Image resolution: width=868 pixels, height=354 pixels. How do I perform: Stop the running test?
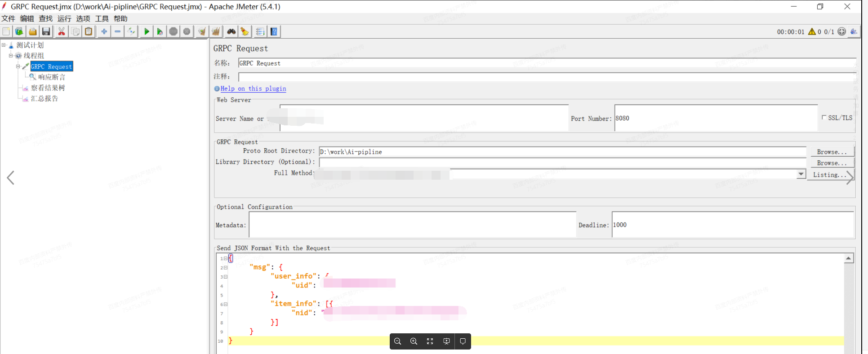click(173, 31)
